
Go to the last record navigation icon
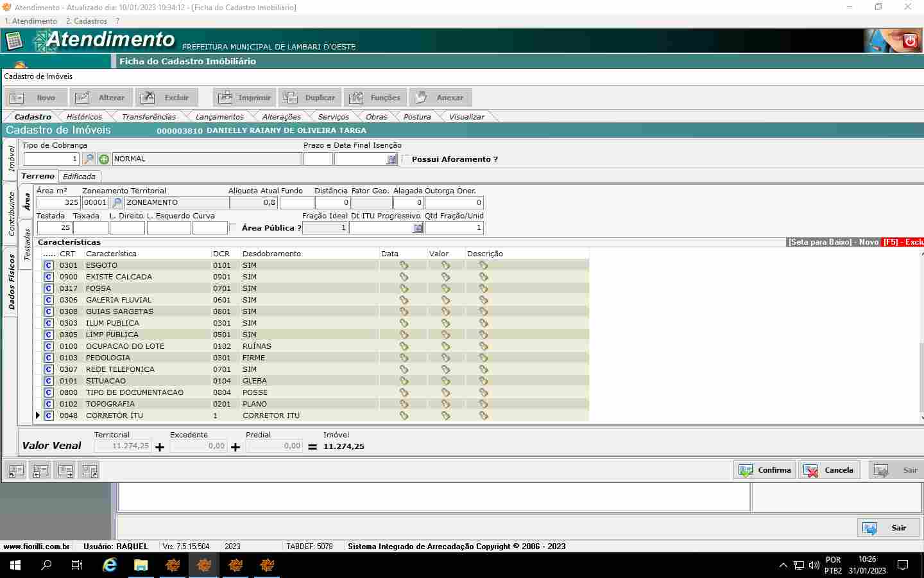pos(90,471)
